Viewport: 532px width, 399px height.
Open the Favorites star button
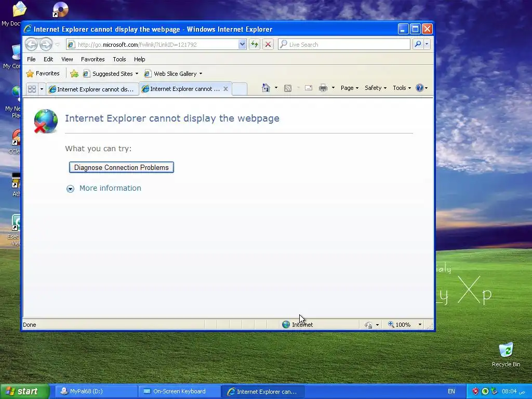(43, 73)
